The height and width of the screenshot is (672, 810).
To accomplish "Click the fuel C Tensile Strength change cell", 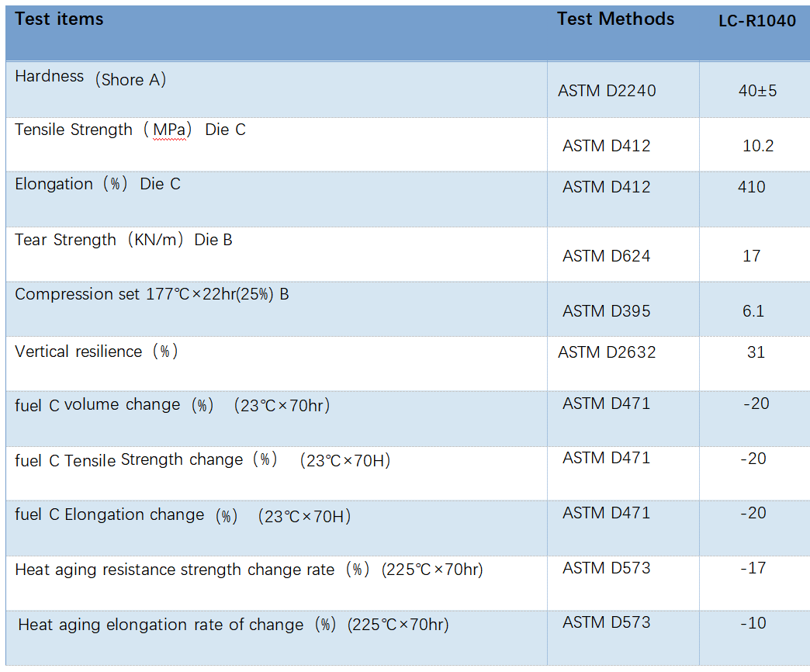I will pos(202,460).
